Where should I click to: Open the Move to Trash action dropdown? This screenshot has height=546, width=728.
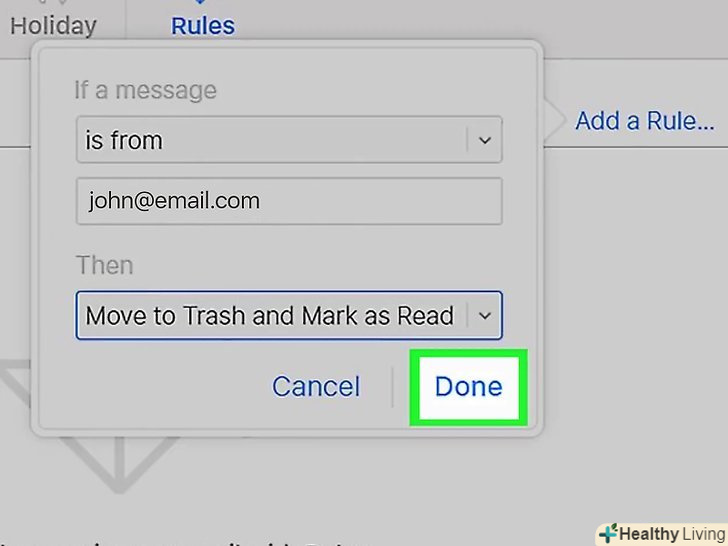coord(289,316)
